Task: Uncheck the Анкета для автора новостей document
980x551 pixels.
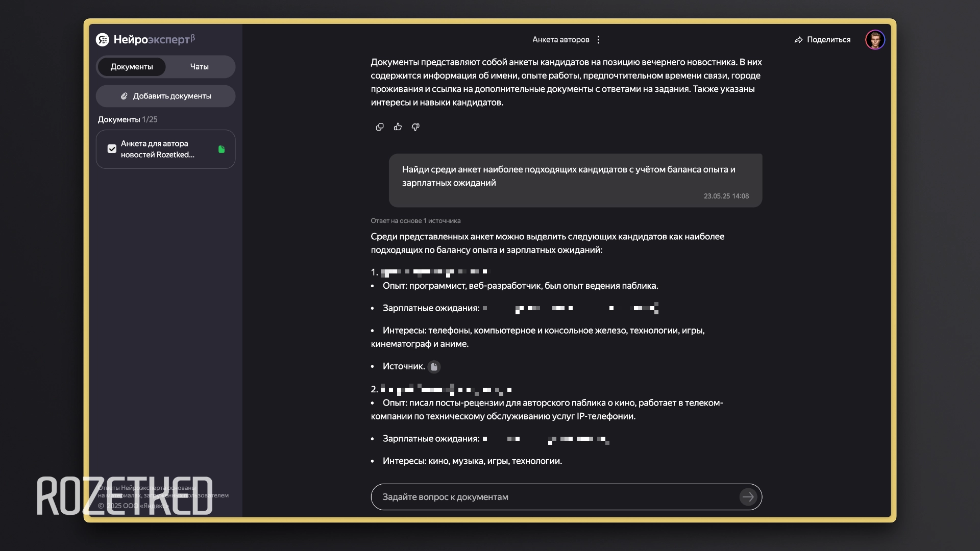Action: tap(112, 149)
